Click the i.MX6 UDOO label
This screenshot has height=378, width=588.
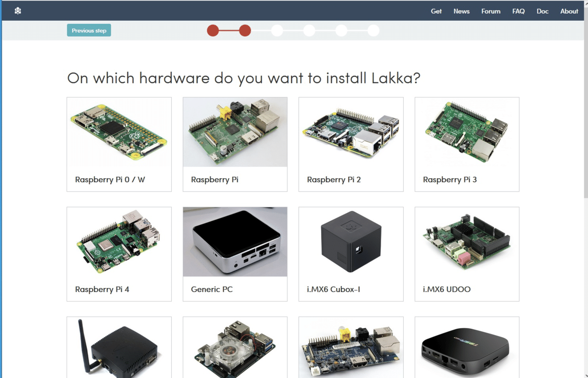447,289
